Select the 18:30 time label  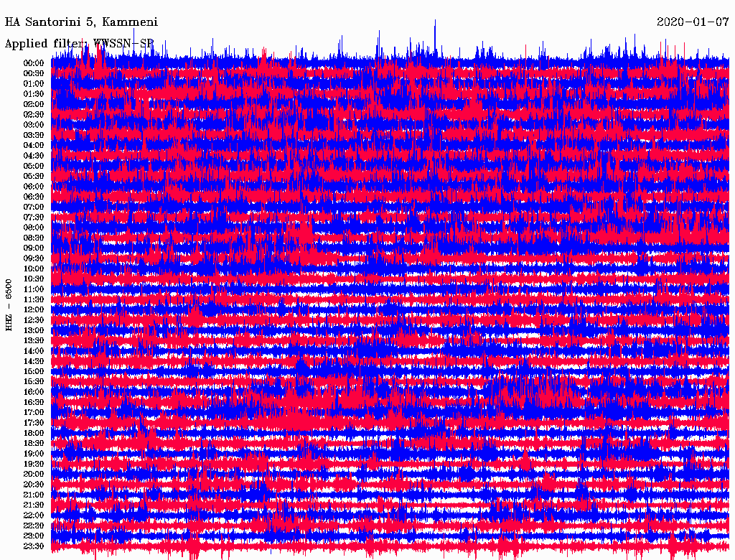[x=34, y=443]
